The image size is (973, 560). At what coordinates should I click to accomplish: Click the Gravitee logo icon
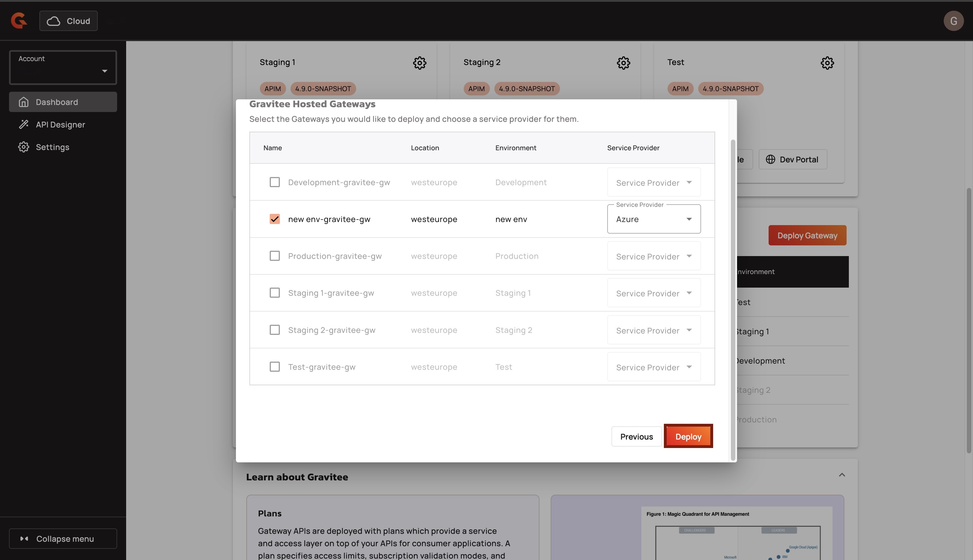point(19,20)
